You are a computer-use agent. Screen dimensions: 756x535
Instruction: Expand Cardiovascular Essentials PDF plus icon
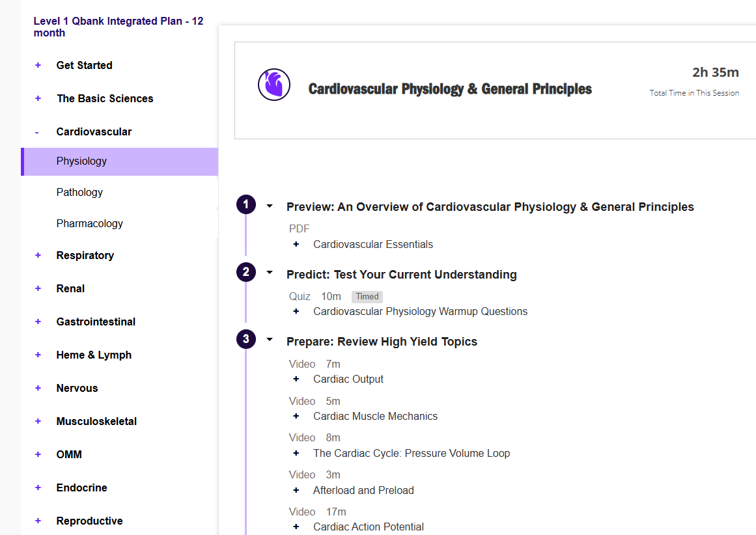(296, 245)
